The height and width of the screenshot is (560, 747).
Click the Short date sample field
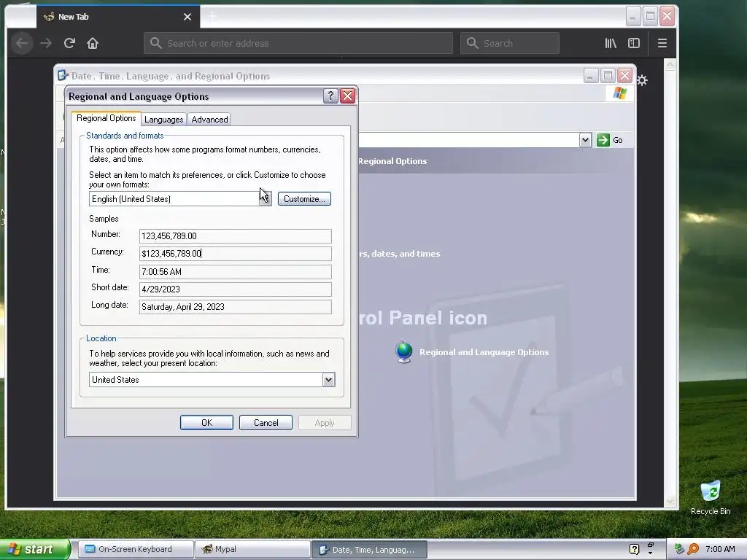point(236,289)
